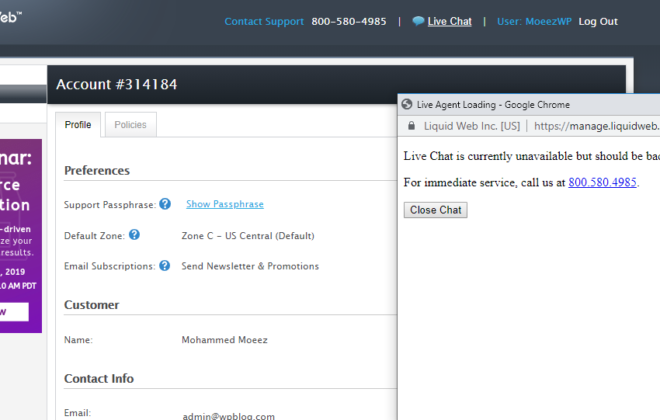Select Send Newsletter & Promotions text
The image size is (660, 420).
(250, 266)
